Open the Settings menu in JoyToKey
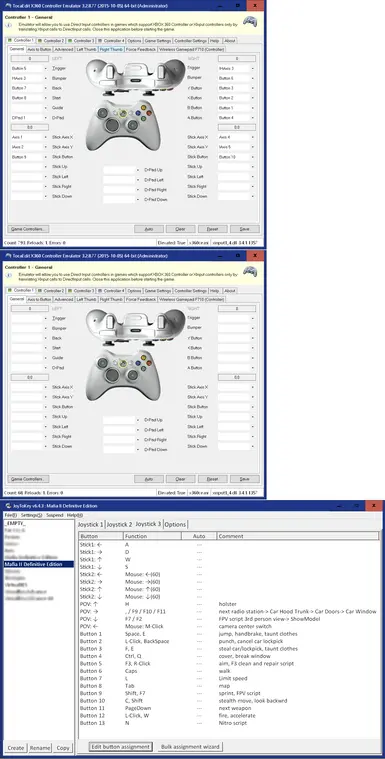Image resolution: width=385 pixels, height=759 pixels. tap(31, 515)
